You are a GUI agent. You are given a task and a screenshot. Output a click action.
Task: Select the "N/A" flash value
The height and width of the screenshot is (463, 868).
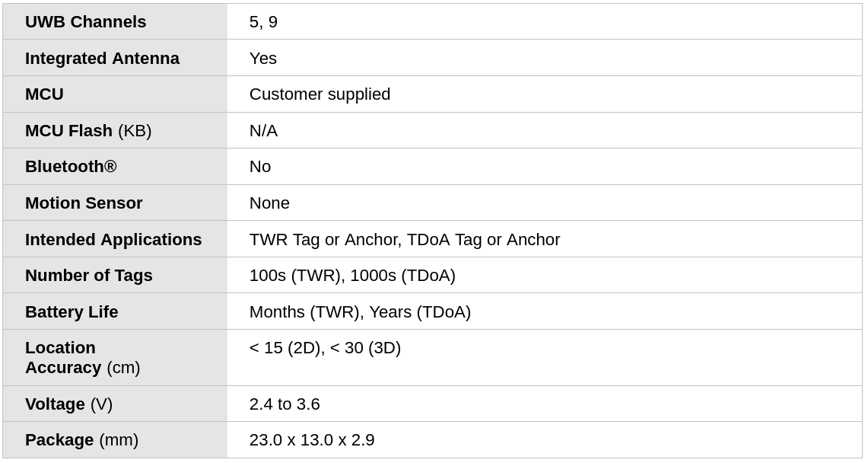point(263,131)
